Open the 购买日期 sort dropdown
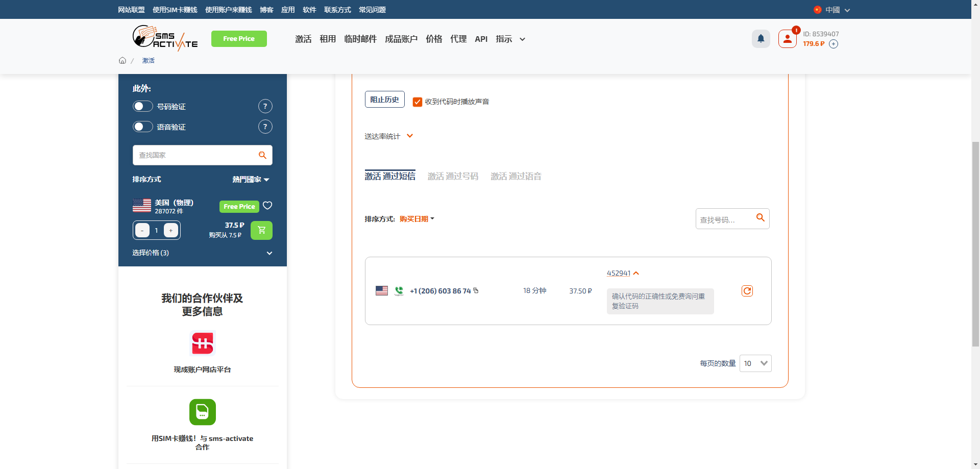Viewport: 980px width, 469px height. point(416,219)
